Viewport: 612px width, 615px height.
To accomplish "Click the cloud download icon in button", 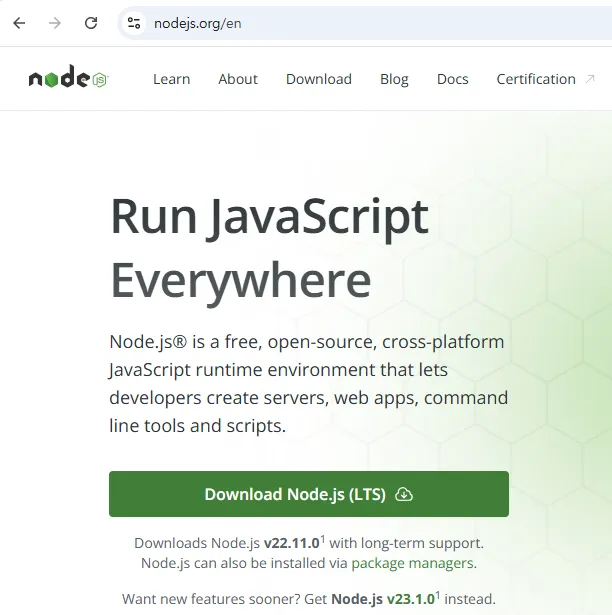I will click(x=404, y=494).
